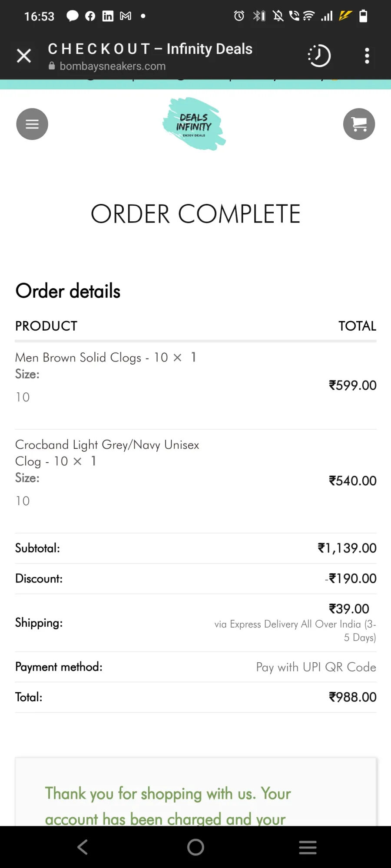
Task: Open the shopping cart icon
Action: coord(359,124)
